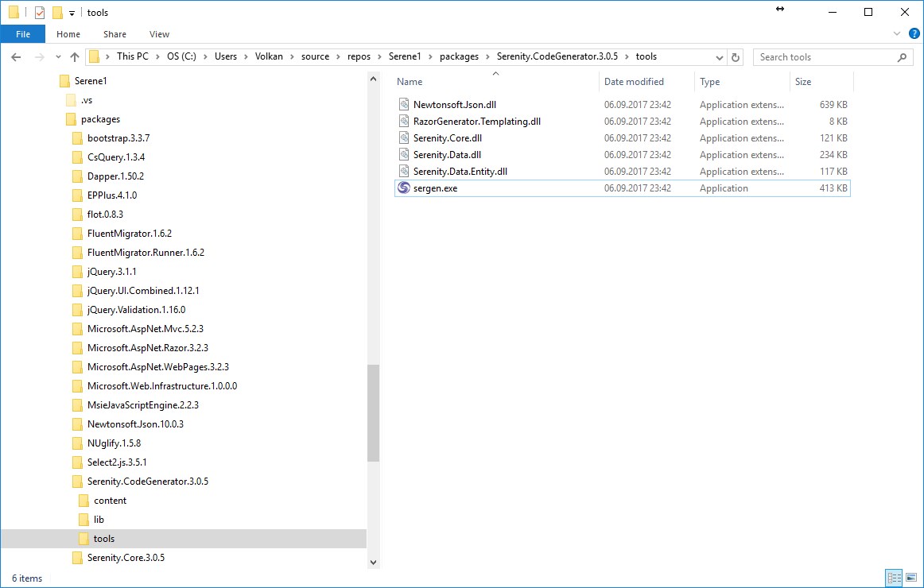Expand the ribbon with the chevron

click(899, 34)
